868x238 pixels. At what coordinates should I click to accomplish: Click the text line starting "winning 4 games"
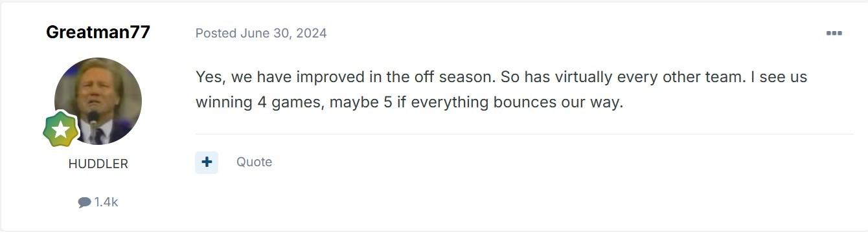click(x=409, y=102)
